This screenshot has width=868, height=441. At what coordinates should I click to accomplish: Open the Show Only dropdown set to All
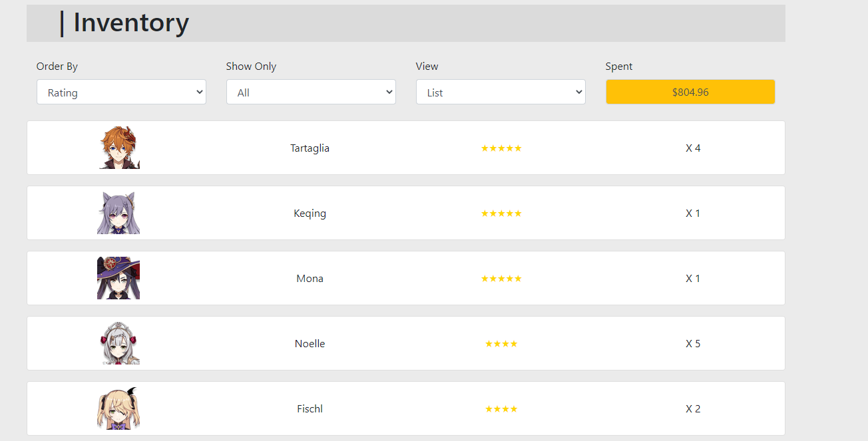[311, 92]
